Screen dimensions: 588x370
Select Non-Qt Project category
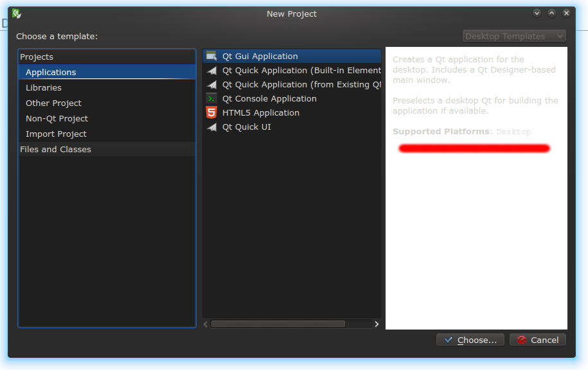click(x=57, y=119)
